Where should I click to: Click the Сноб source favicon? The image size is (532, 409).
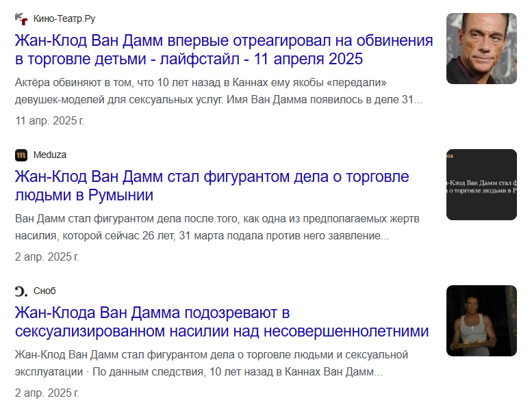pos(21,291)
